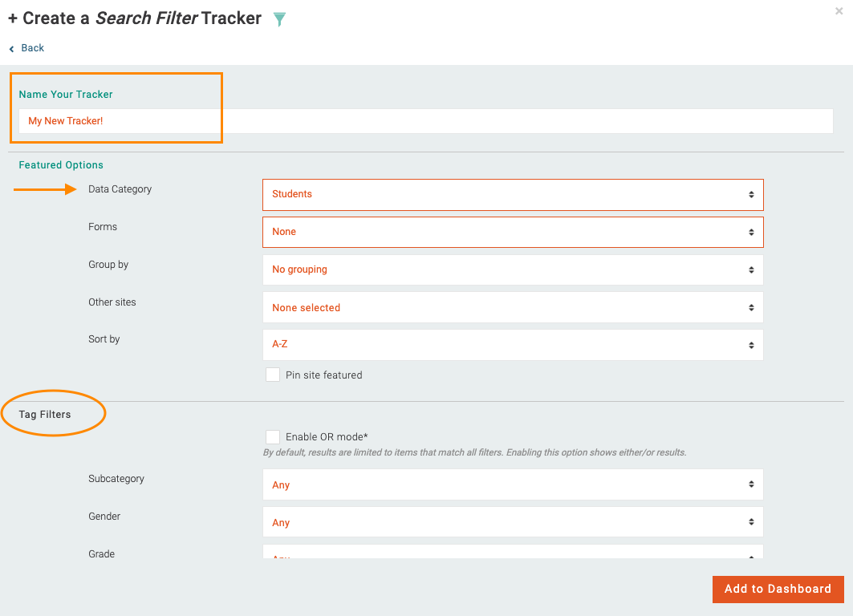Click the Name Your Tracker heading
The width and height of the screenshot is (853, 616).
point(66,94)
